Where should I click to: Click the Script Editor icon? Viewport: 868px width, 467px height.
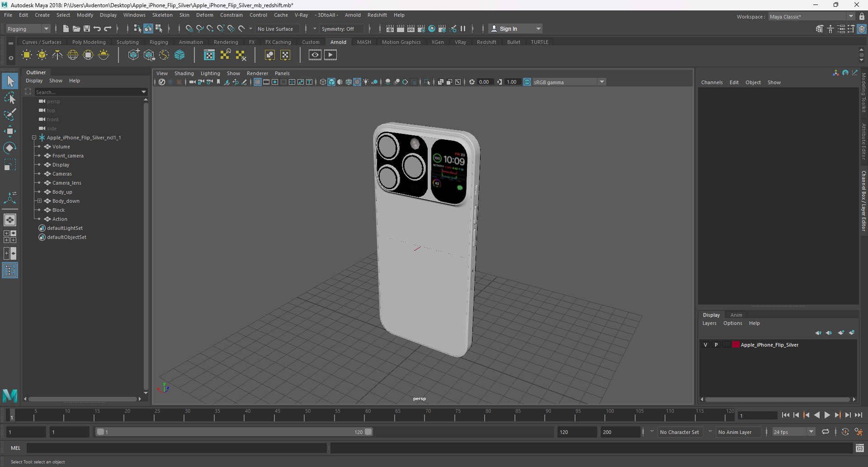pos(860,448)
